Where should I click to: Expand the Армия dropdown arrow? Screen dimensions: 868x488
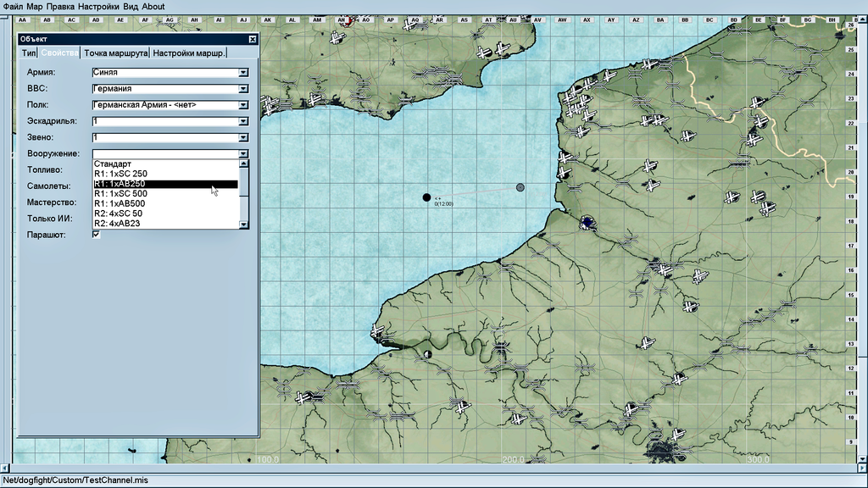click(243, 73)
